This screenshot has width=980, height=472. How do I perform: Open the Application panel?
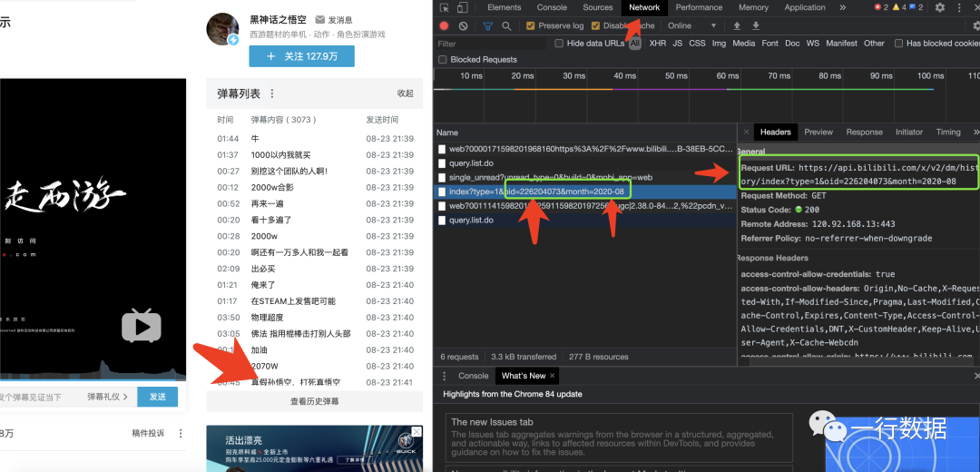805,7
